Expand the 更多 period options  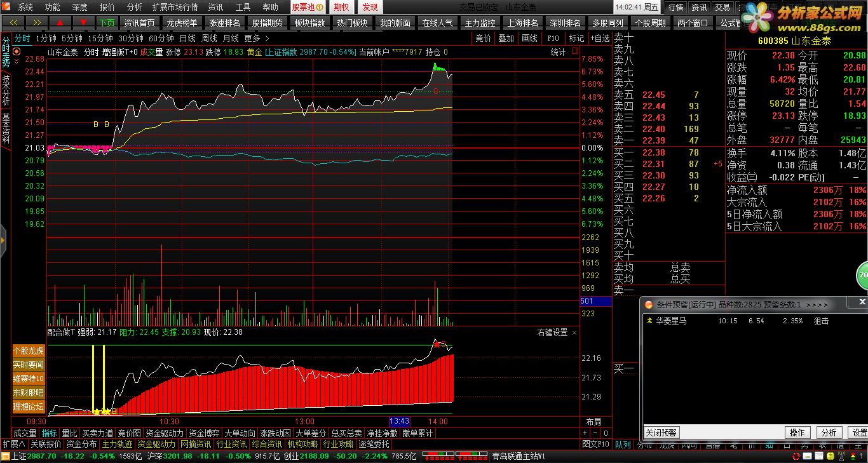(x=255, y=38)
